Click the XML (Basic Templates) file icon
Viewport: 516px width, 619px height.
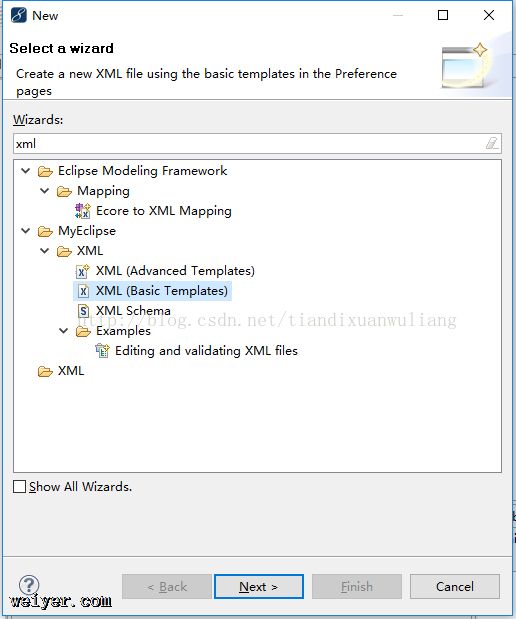point(83,291)
